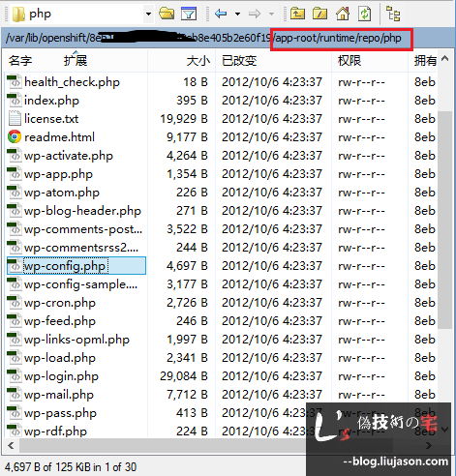Open the forward history dropdown arrow
The height and width of the screenshot is (476, 456).
coord(272,14)
